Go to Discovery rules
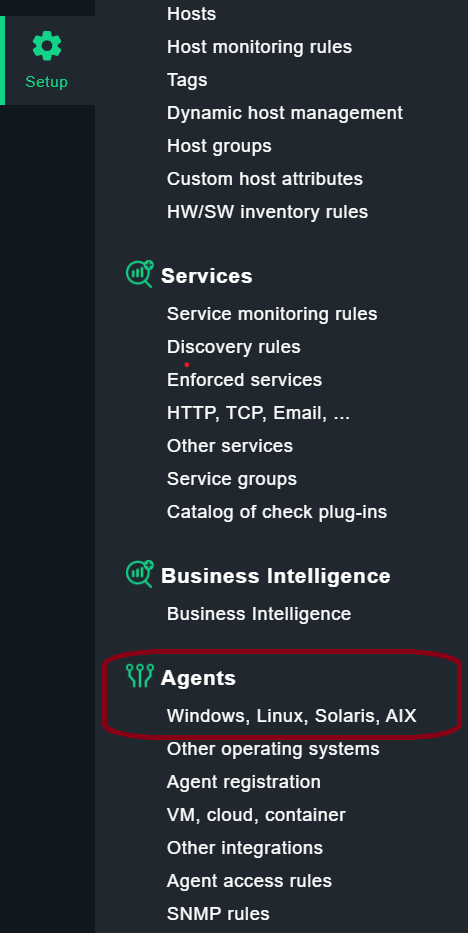The width and height of the screenshot is (468, 933). tap(234, 347)
